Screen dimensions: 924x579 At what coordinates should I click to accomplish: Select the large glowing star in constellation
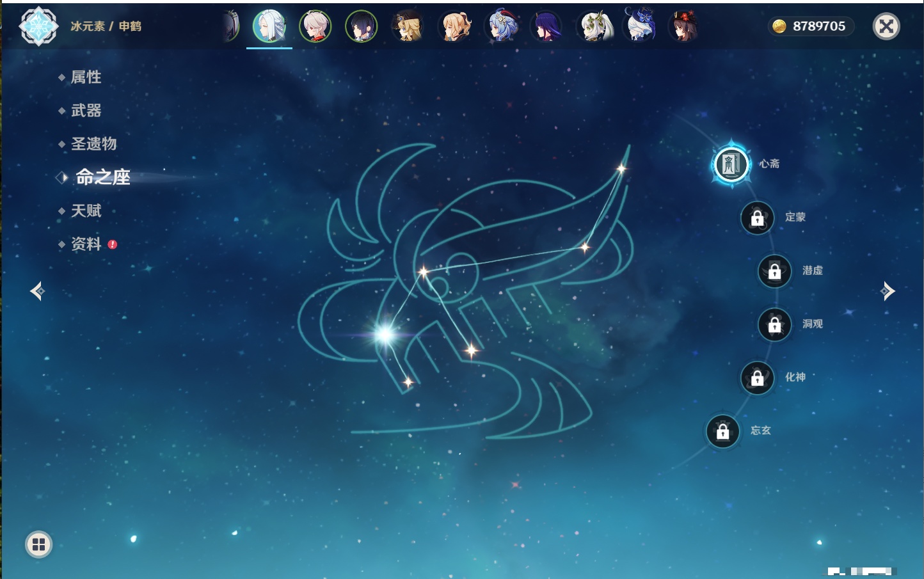(385, 333)
